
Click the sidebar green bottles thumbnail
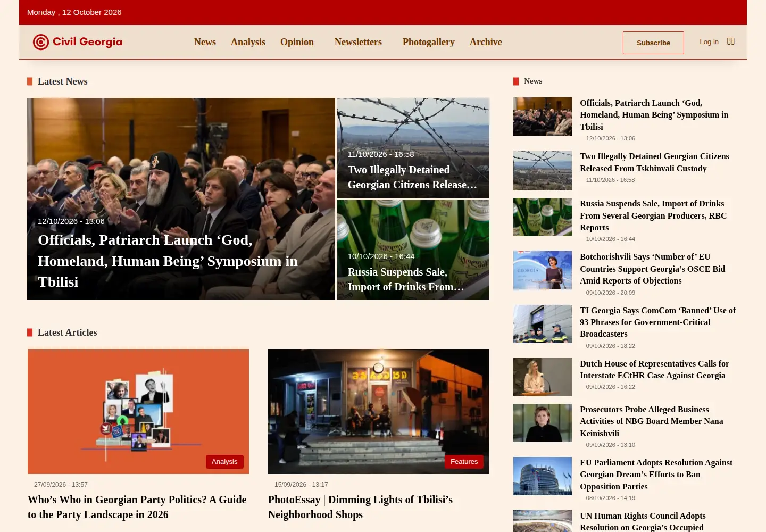click(x=543, y=217)
